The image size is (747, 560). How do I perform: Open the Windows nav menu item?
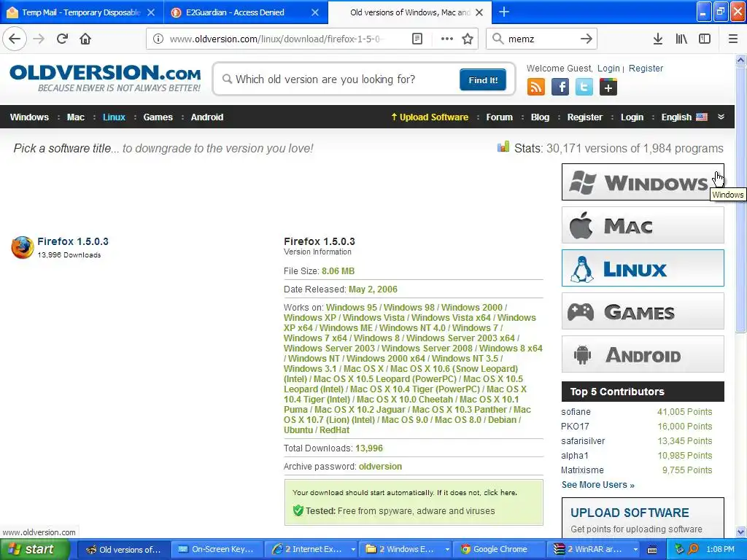(x=29, y=117)
